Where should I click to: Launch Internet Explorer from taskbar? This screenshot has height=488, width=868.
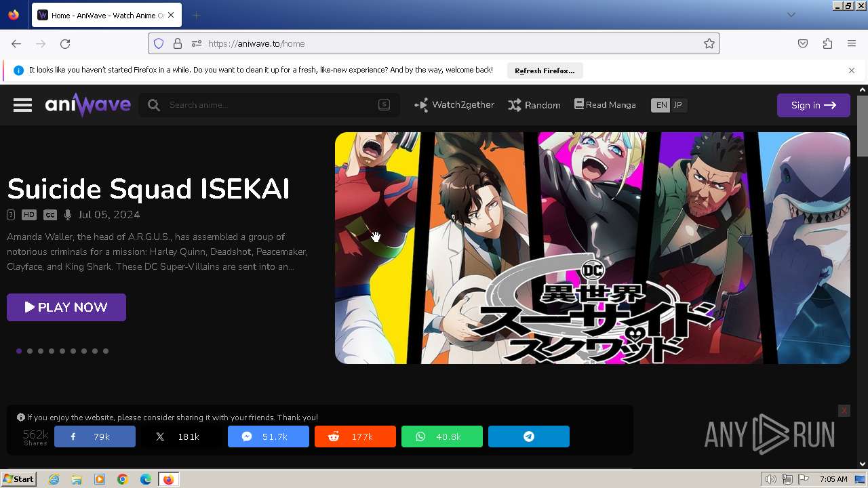54,479
